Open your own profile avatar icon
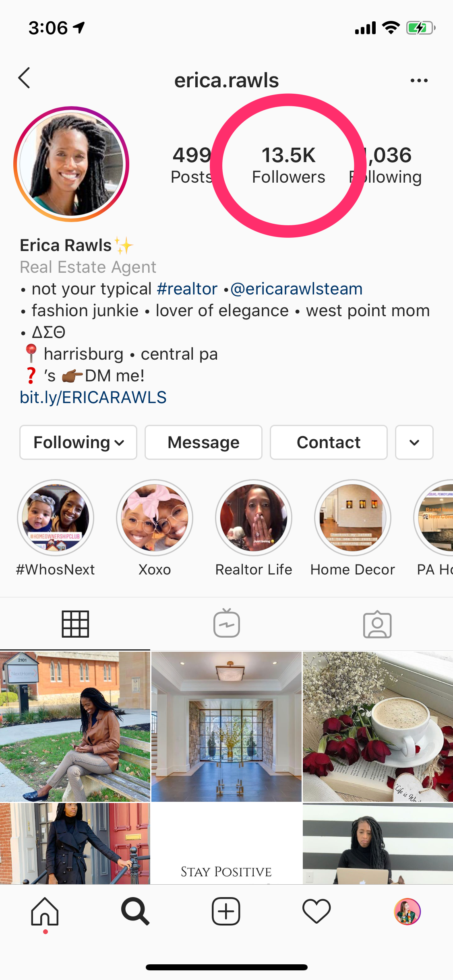The height and width of the screenshot is (980, 453). click(407, 911)
